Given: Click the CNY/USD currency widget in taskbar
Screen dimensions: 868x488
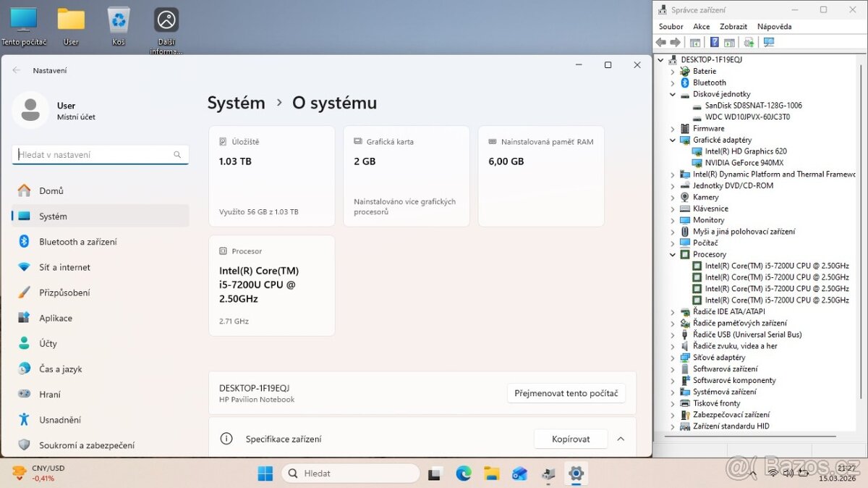Looking at the screenshot, I should [38, 472].
